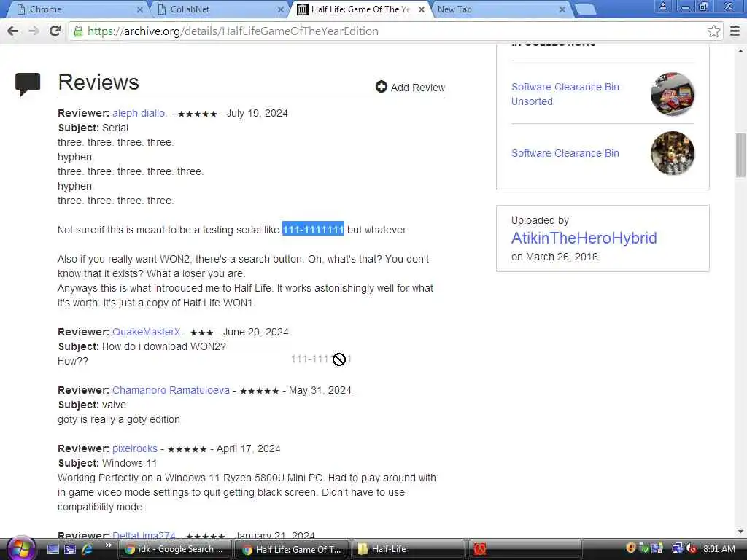
Task: Show desktop from quick launch
Action: (53, 549)
